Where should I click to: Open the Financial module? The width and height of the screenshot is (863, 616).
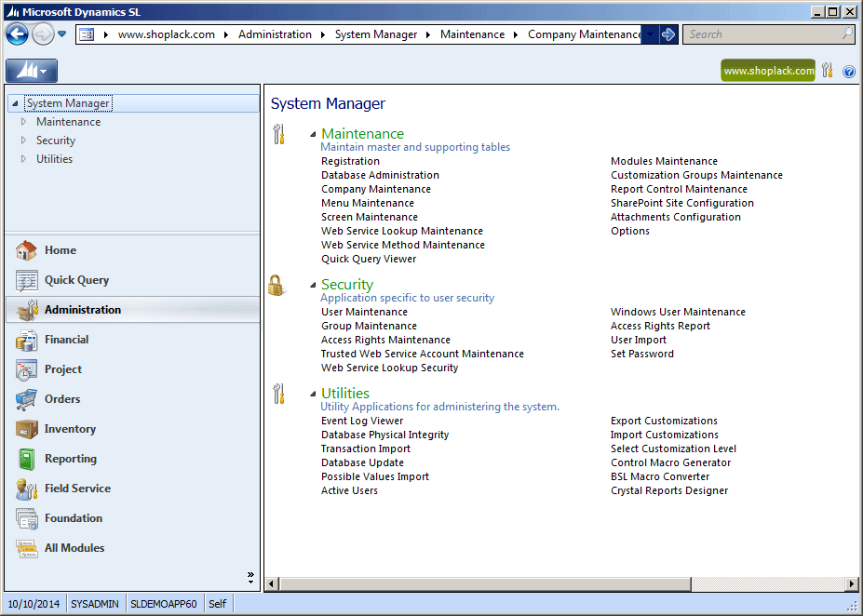pos(132,340)
